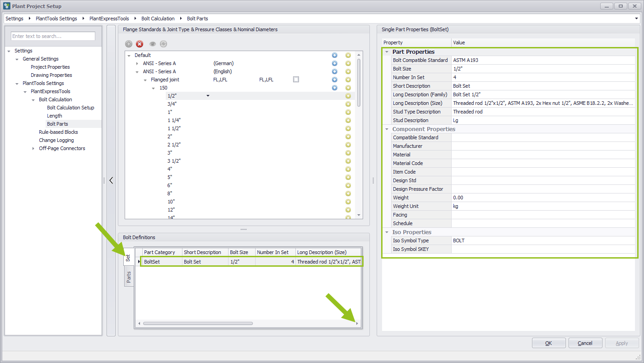Click the blue plus icon in the Default row
Viewport: 644px width, 363px height.
pos(335,55)
